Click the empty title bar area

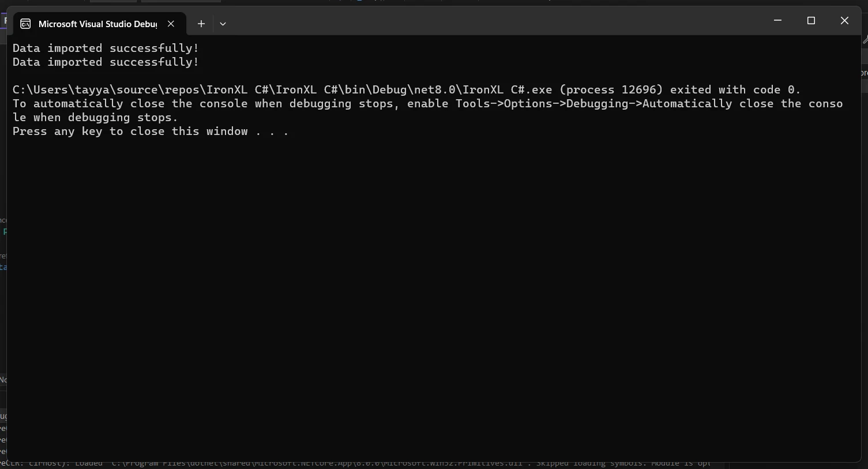[x=490, y=22]
